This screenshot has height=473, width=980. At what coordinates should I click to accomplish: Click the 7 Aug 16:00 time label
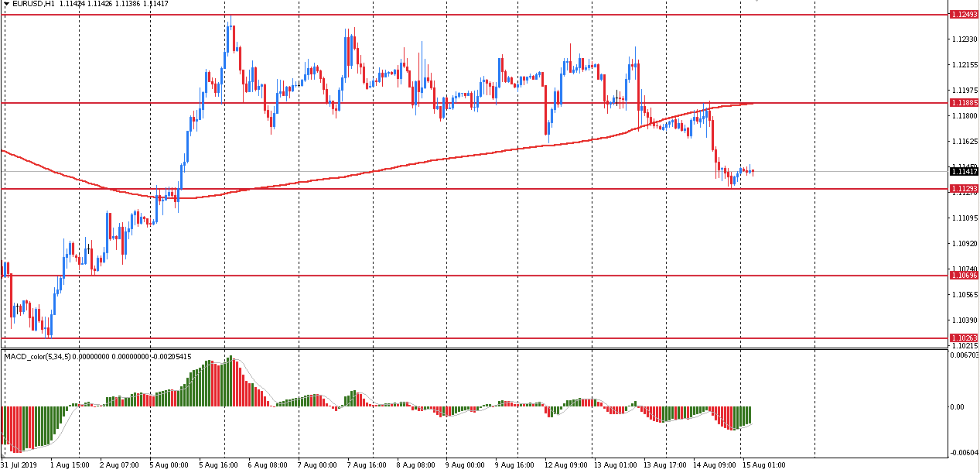367,465
